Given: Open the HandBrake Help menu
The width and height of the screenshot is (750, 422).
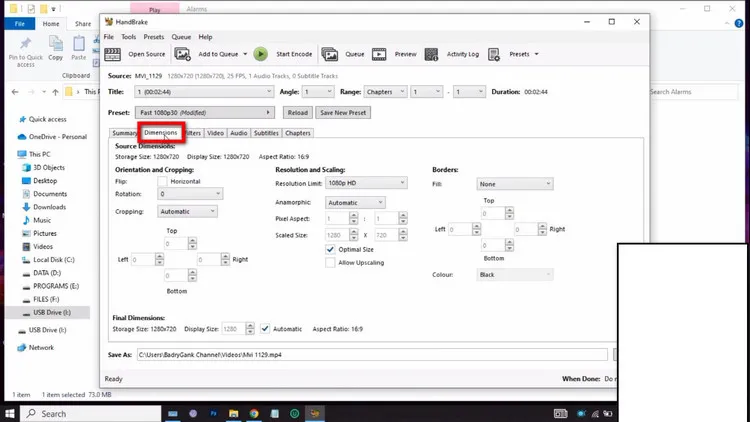Looking at the screenshot, I should pos(205,37).
